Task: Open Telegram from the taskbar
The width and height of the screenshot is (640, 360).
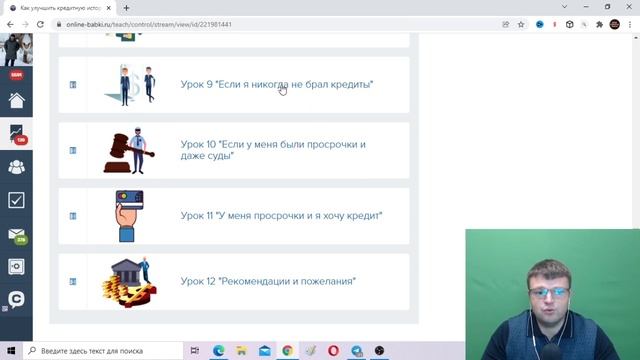Action: point(356,351)
